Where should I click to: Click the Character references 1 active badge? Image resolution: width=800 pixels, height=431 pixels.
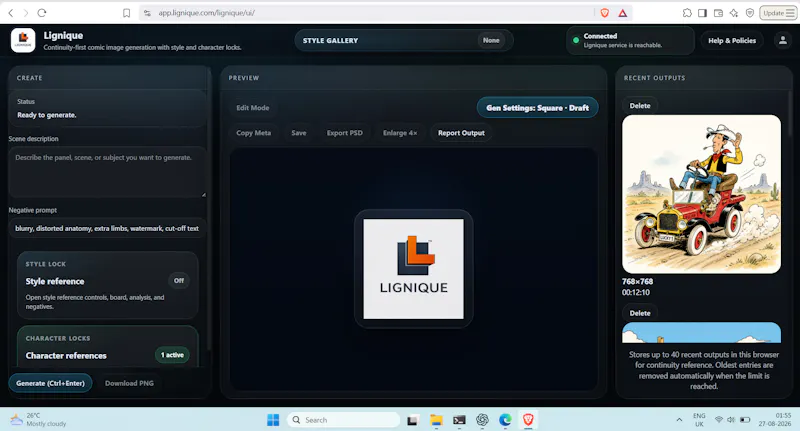click(172, 355)
